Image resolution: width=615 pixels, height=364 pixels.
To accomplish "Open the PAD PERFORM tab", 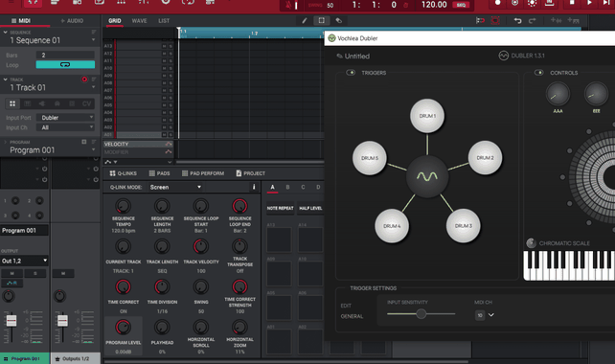I will click(x=203, y=173).
